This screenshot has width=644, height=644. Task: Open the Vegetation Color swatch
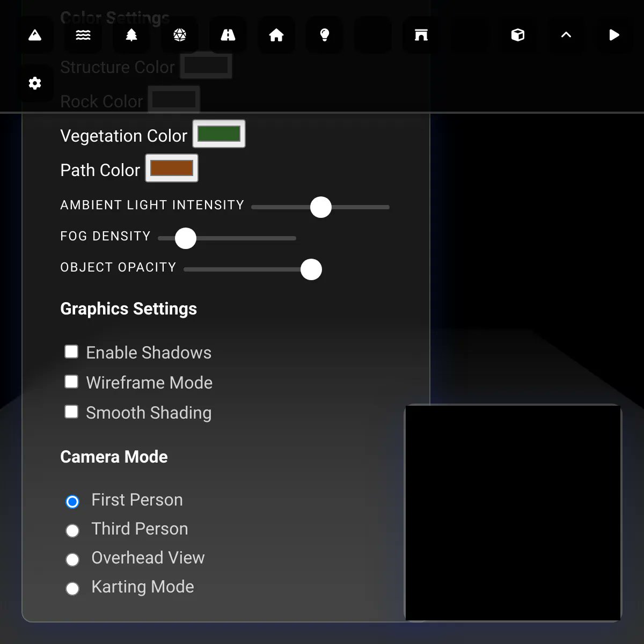[218, 134]
